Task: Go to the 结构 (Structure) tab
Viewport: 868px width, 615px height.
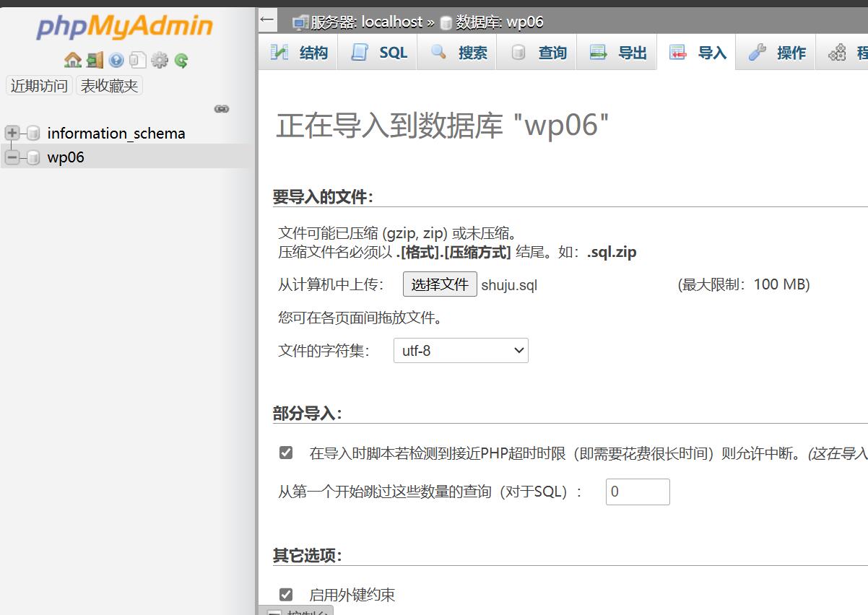Action: [299, 53]
